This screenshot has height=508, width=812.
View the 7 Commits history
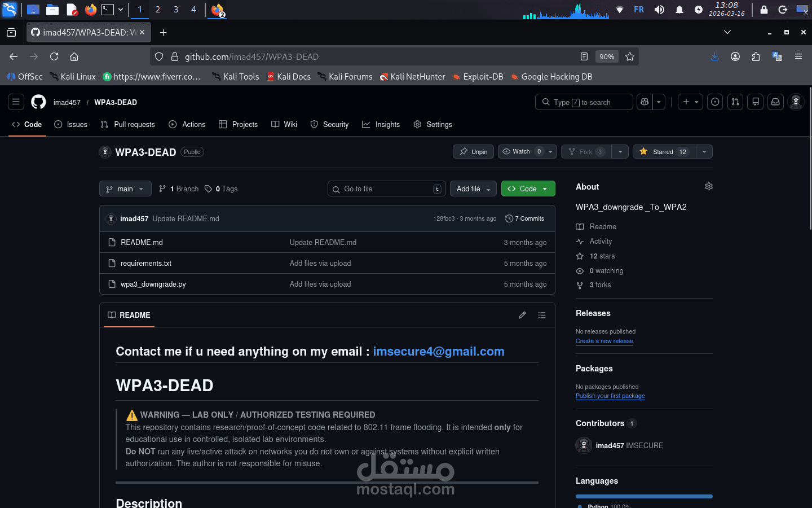[524, 218]
